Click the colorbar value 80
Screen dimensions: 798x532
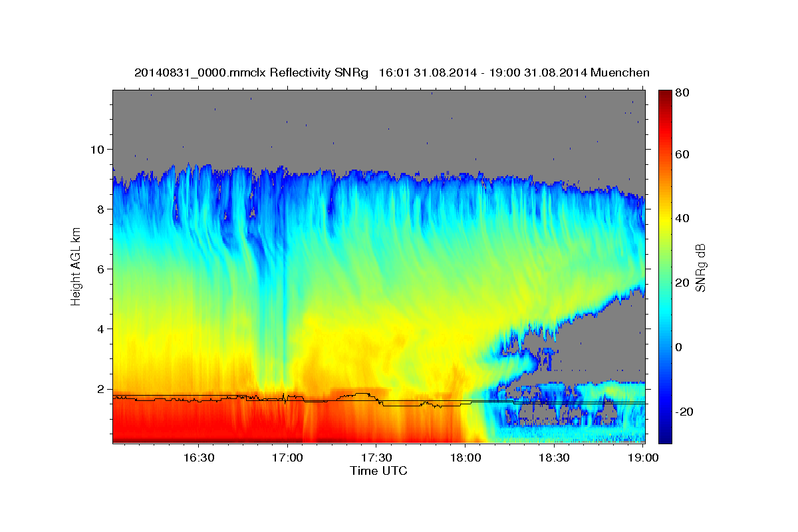coord(682,93)
